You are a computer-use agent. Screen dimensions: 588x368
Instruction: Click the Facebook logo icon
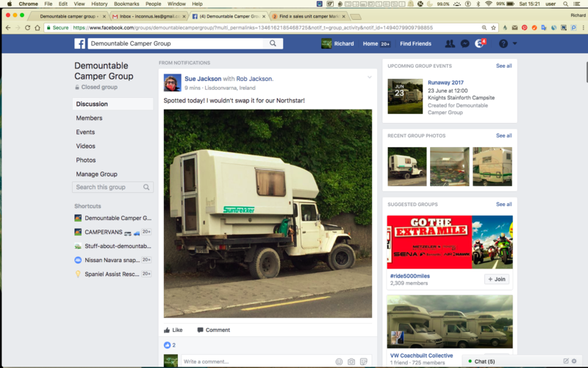click(x=79, y=43)
